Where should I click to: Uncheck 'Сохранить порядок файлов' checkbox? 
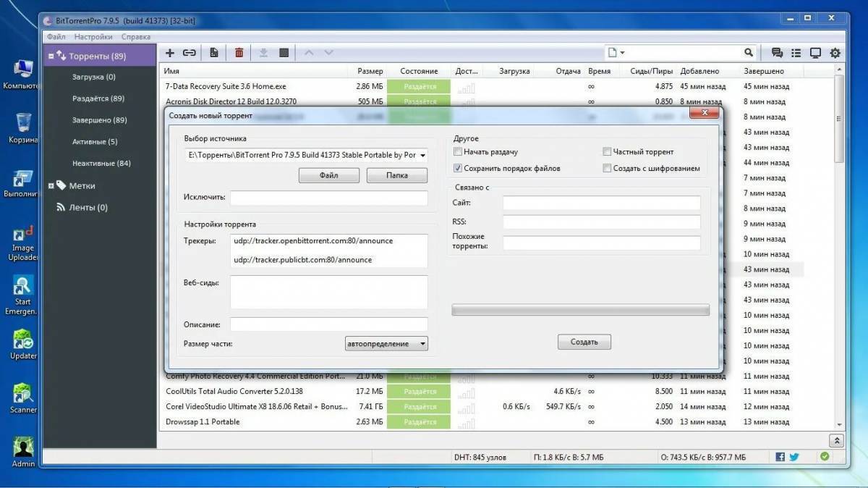[458, 168]
